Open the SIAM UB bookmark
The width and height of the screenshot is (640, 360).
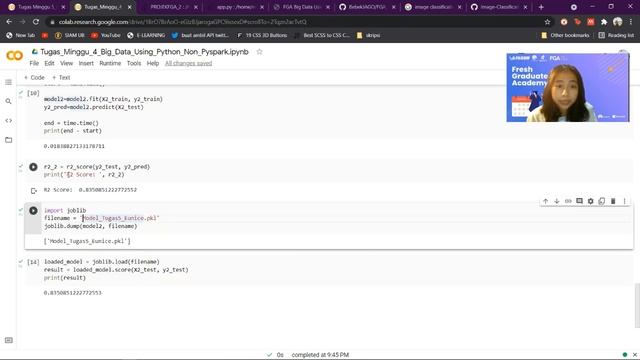coord(69,36)
